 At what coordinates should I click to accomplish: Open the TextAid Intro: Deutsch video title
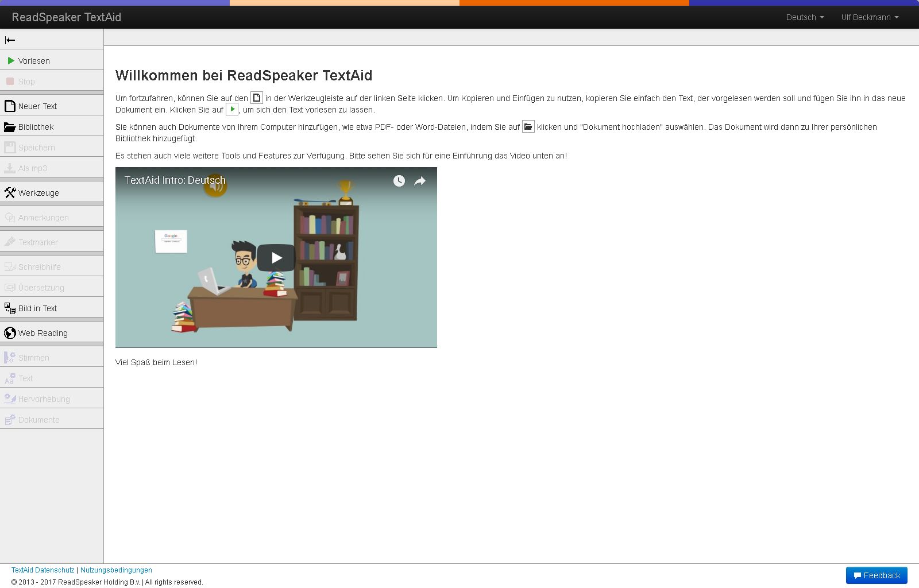(x=175, y=180)
